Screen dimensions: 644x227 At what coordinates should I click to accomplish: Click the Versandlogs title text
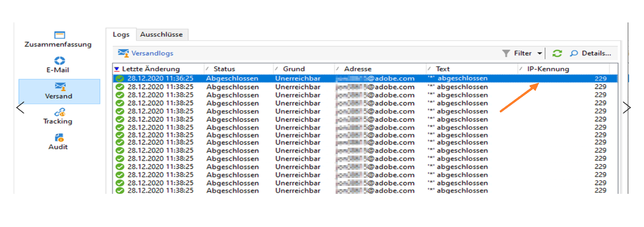(x=152, y=53)
